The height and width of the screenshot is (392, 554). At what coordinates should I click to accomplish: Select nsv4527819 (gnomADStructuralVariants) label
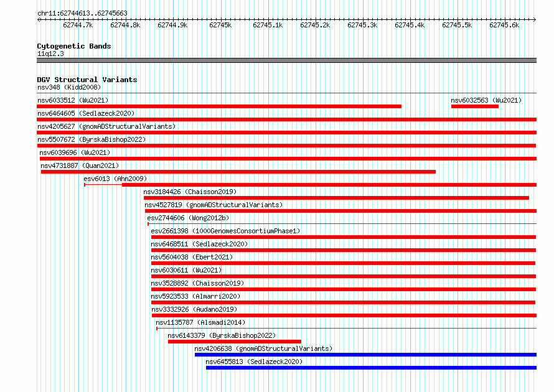214,205
